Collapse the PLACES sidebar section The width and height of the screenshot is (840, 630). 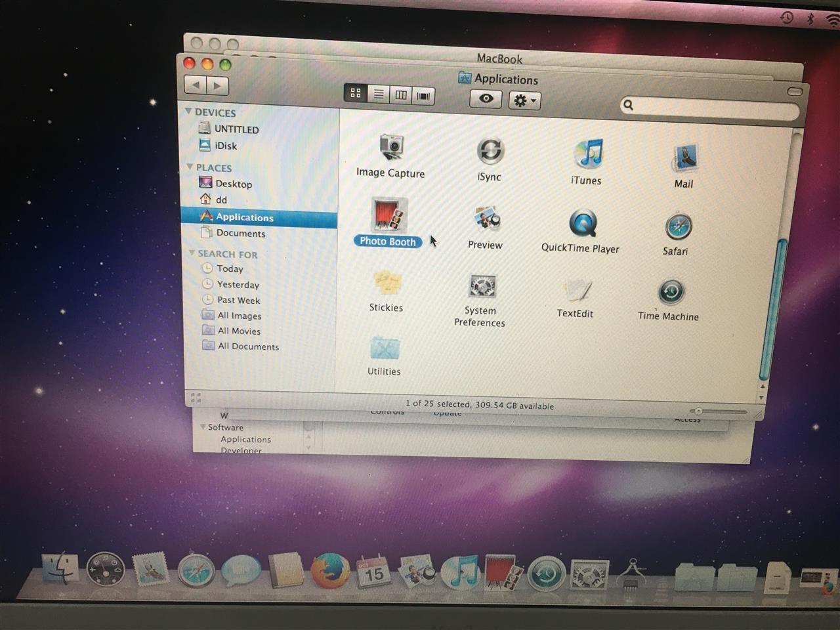click(190, 167)
